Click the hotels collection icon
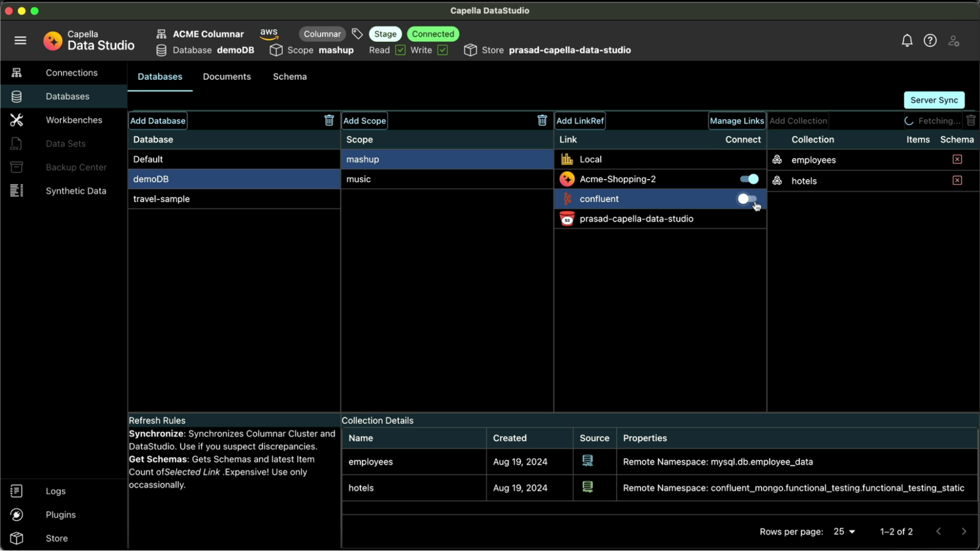The width and height of the screenshot is (980, 551). point(777,181)
